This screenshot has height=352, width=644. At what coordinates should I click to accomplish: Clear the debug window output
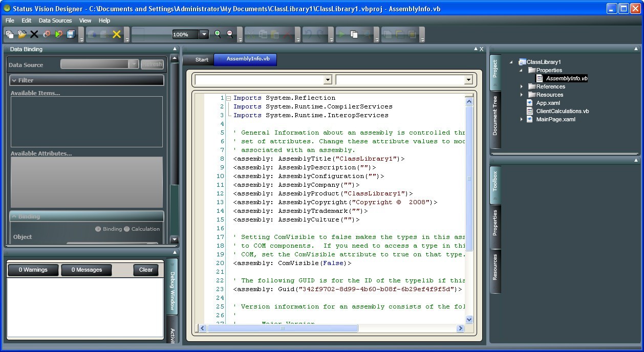(146, 270)
